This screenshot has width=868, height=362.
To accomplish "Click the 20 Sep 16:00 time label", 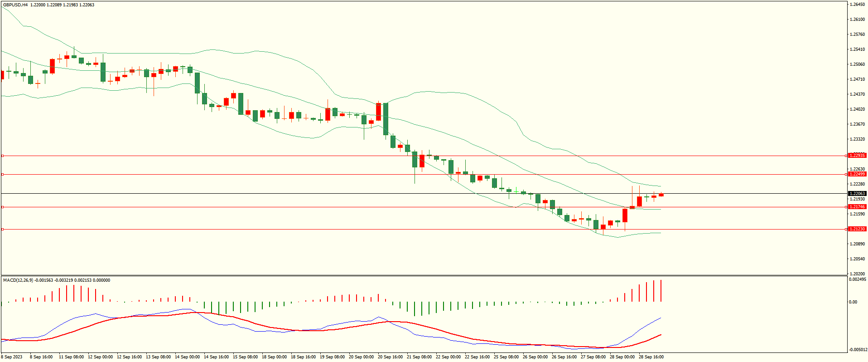I will pos(390,357).
